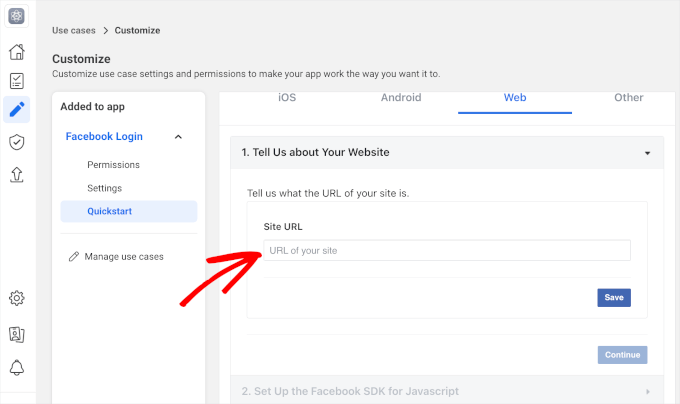
Task: Click the app logo icon at top
Action: pos(16,16)
